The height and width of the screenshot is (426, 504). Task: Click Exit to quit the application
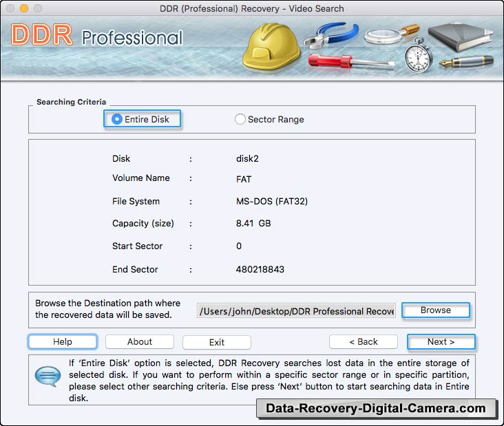pyautogui.click(x=217, y=342)
